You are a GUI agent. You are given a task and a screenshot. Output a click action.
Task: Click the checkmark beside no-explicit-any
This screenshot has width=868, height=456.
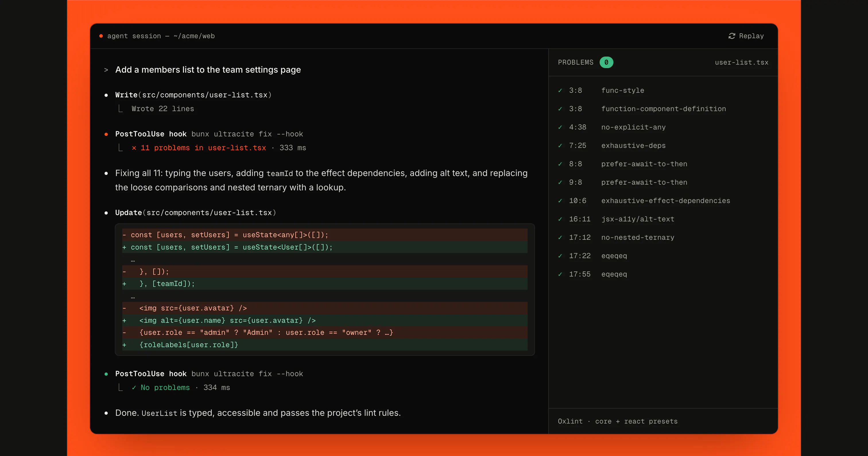tap(560, 127)
